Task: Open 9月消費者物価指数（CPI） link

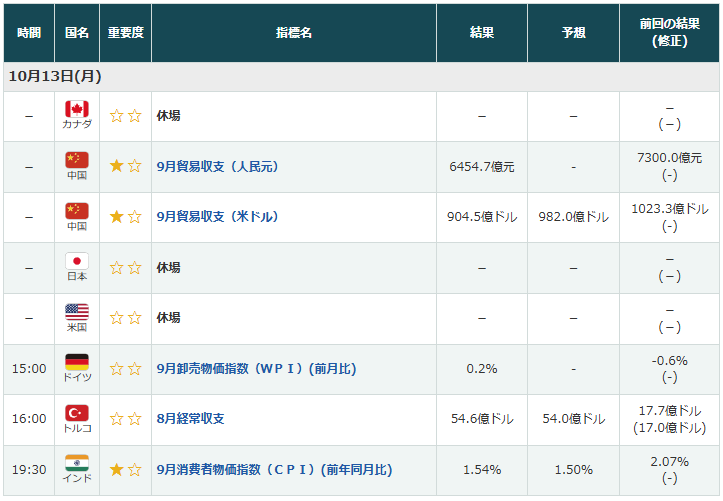Action: pyautogui.click(x=274, y=470)
